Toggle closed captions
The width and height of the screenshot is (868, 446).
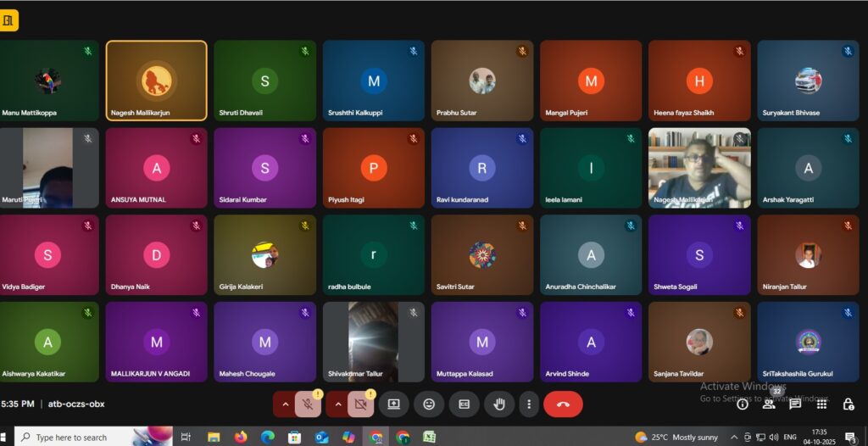464,404
